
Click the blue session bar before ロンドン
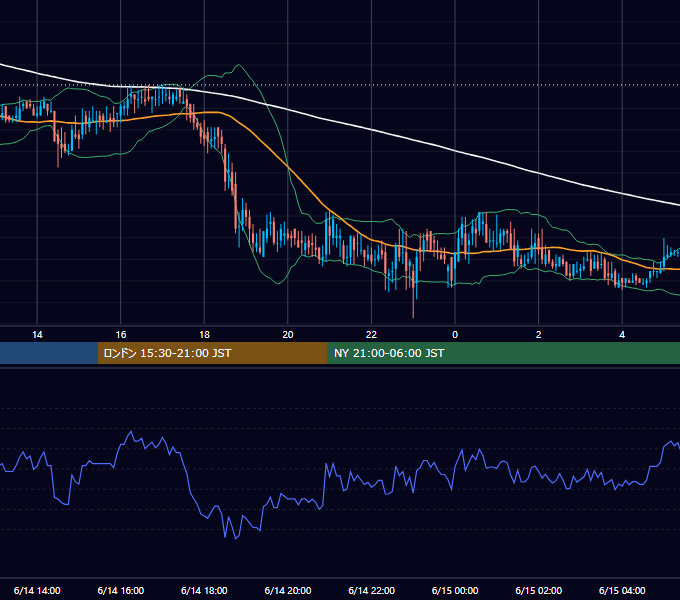pyautogui.click(x=49, y=353)
